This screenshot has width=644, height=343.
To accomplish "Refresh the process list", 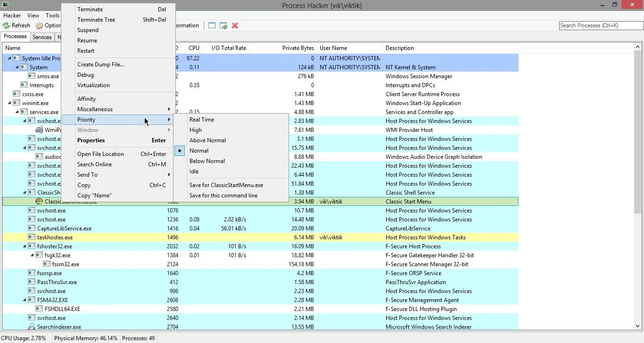I will pos(20,25).
